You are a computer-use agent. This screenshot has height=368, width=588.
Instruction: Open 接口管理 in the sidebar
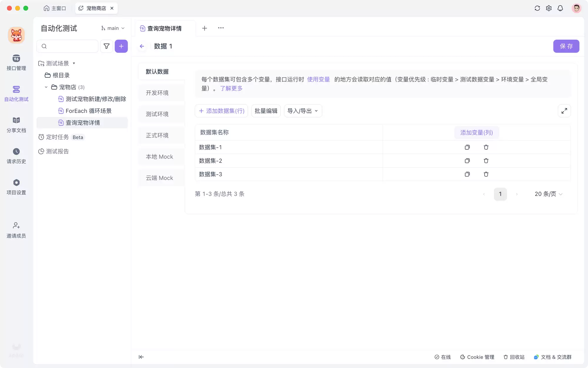pos(16,63)
